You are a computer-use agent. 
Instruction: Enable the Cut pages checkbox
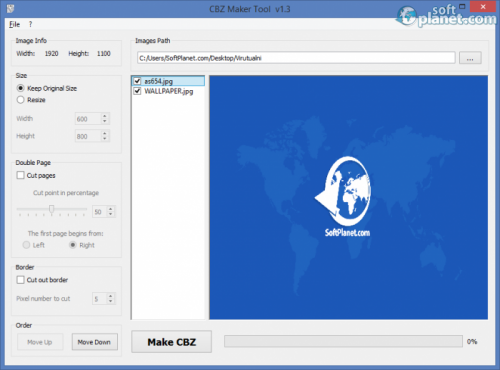click(x=21, y=175)
